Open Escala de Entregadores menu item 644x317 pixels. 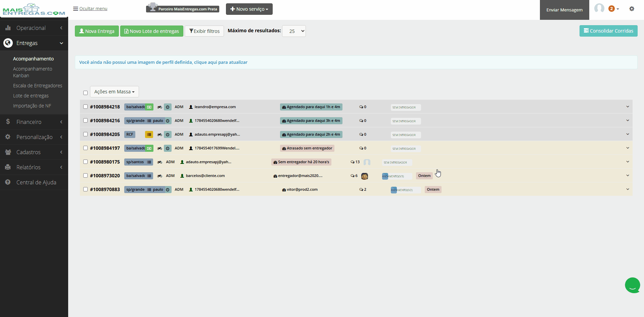click(x=38, y=86)
